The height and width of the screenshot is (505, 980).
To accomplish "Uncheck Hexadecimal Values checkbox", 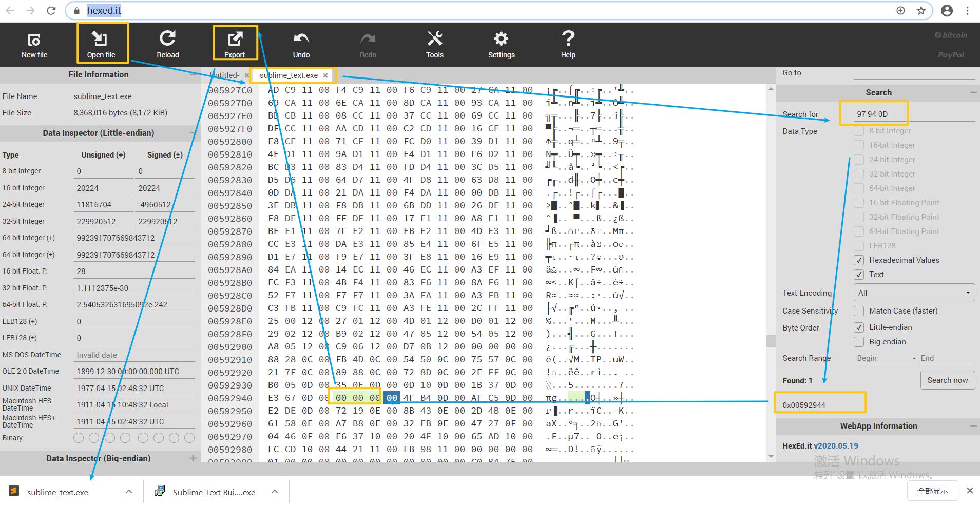I will point(859,260).
